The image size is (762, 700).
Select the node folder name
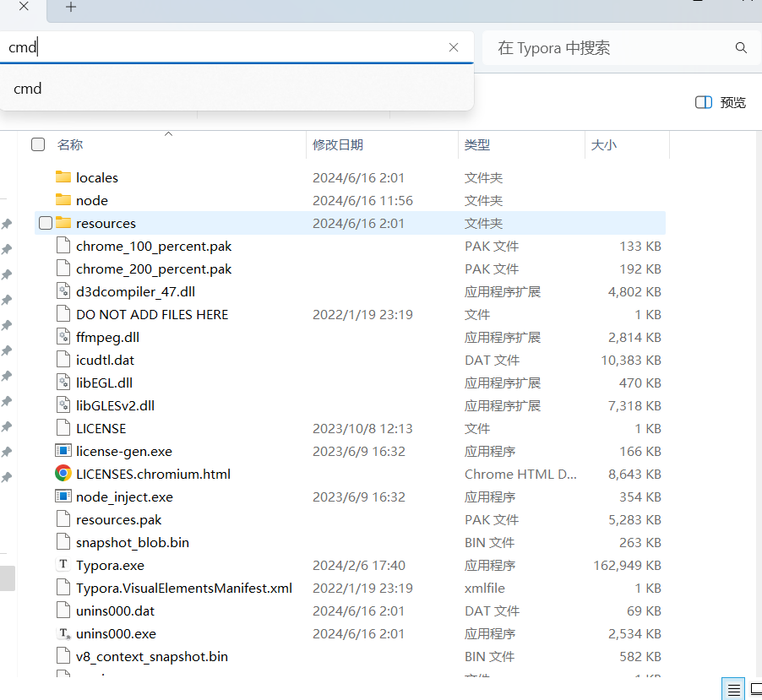(x=92, y=200)
